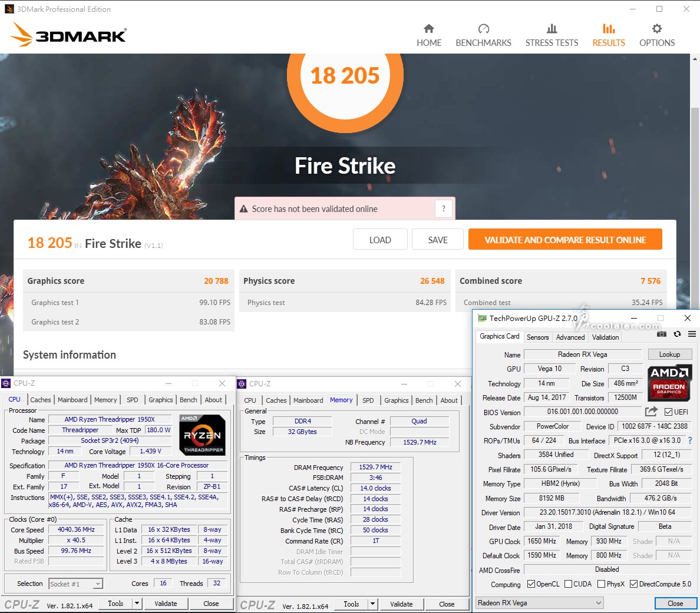
Task: Open About tab in left CPU-Z window
Action: coord(213,400)
